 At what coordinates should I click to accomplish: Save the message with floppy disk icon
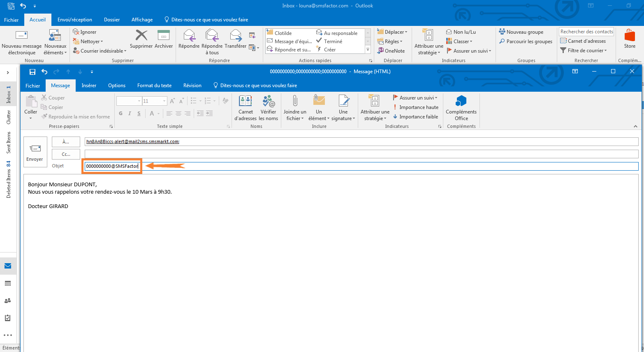pyautogui.click(x=32, y=72)
